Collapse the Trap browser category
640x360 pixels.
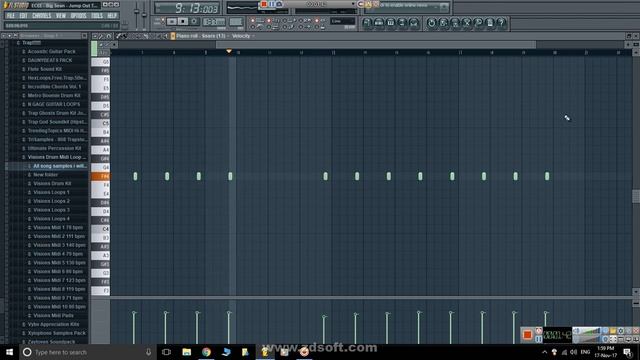[32, 42]
